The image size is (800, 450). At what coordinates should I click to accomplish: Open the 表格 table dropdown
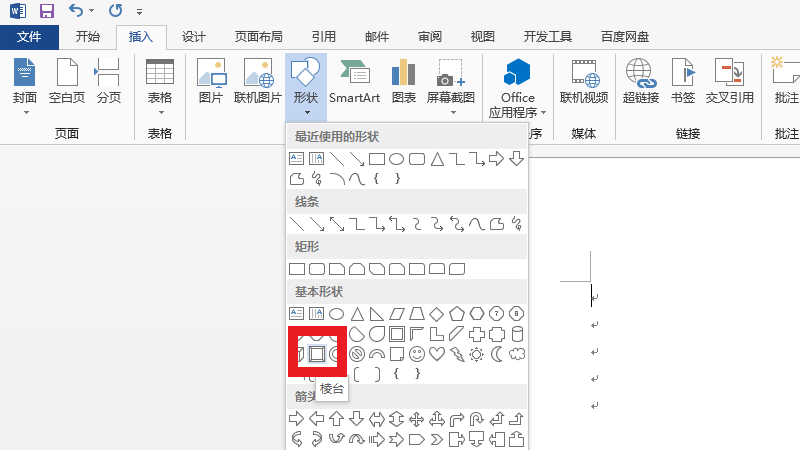(x=160, y=111)
